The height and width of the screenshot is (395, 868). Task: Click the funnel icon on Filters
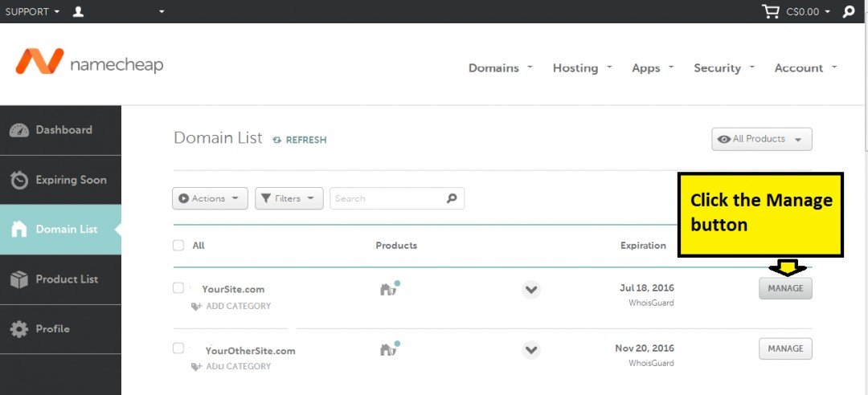[x=266, y=198]
